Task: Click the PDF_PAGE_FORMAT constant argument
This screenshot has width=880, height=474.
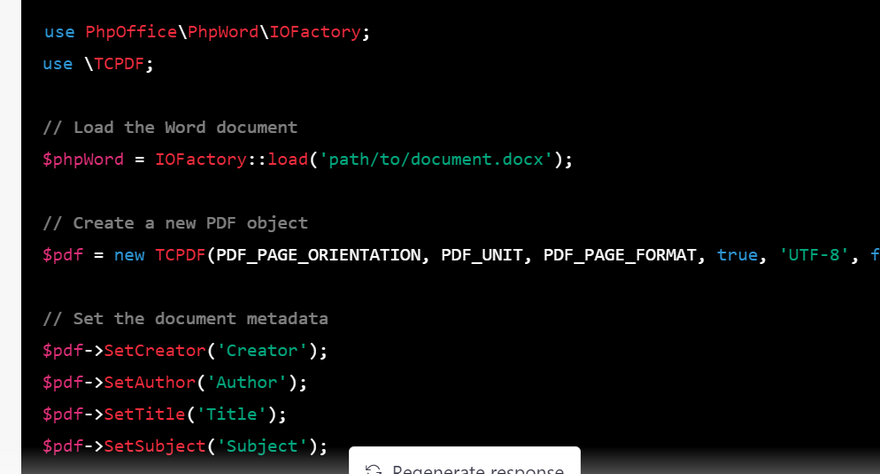Action: pyautogui.click(x=619, y=255)
